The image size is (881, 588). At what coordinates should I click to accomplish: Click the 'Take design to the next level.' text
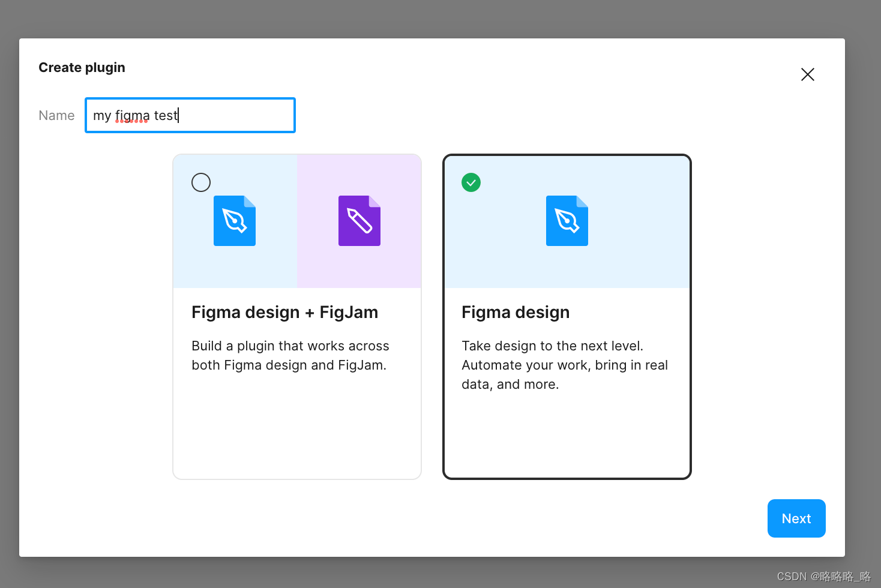(552, 346)
